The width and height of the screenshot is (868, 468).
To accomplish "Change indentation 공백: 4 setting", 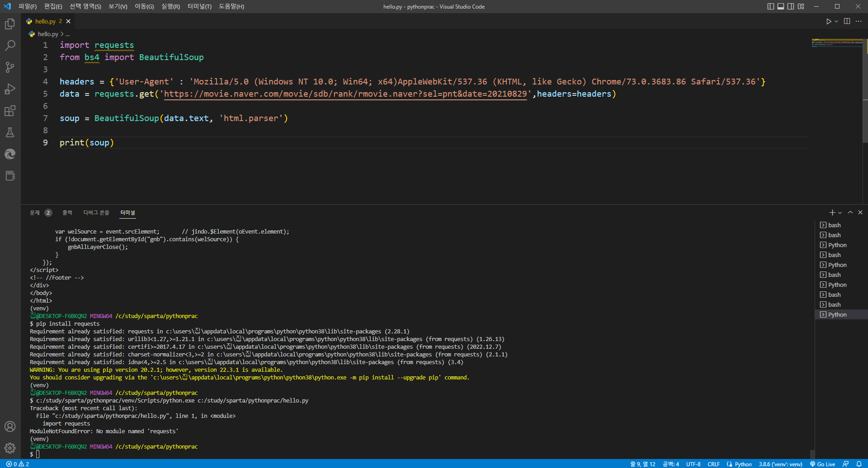I will pos(670,464).
